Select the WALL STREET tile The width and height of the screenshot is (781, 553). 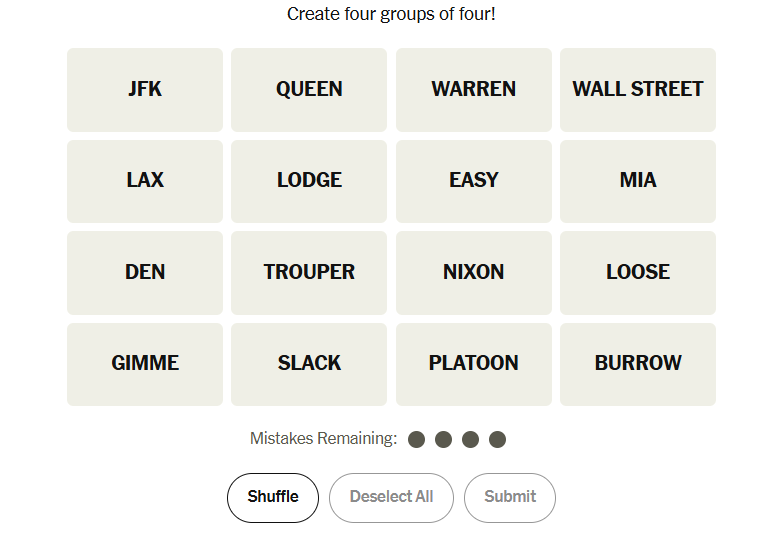(x=638, y=89)
